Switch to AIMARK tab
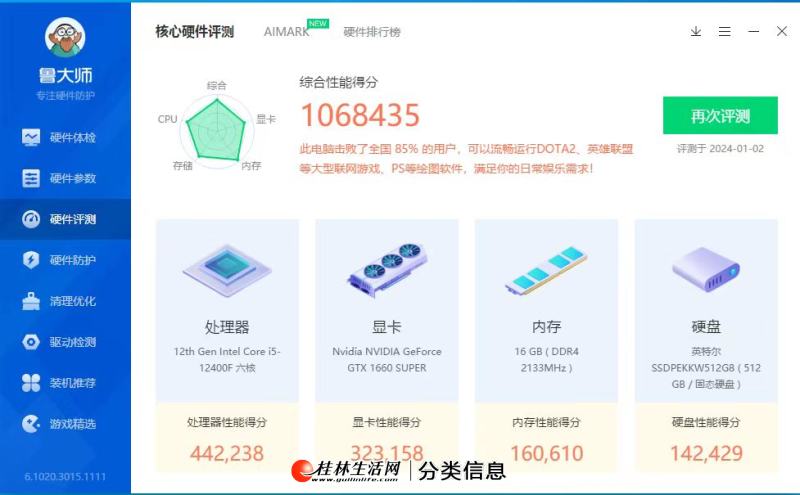This screenshot has height=495, width=800. [286, 32]
